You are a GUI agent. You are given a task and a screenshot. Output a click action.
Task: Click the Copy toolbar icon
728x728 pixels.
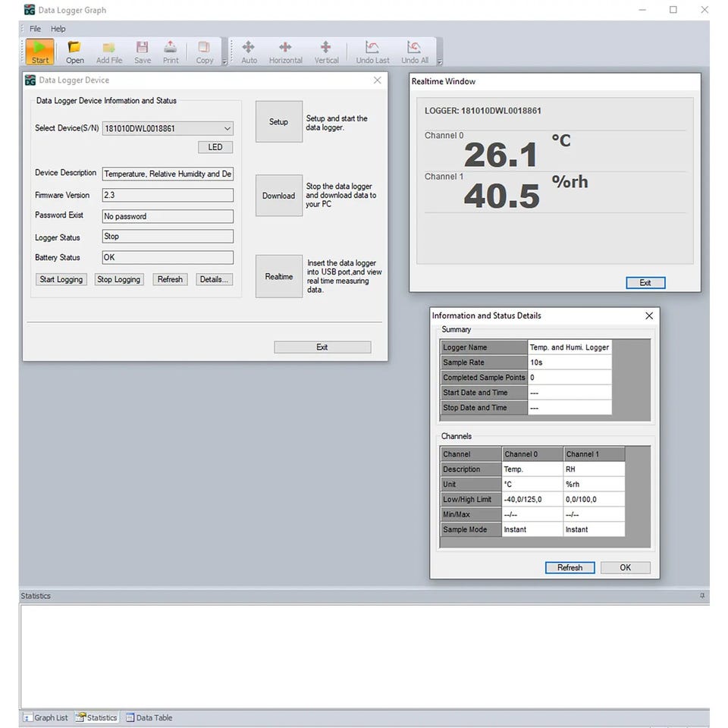204,52
